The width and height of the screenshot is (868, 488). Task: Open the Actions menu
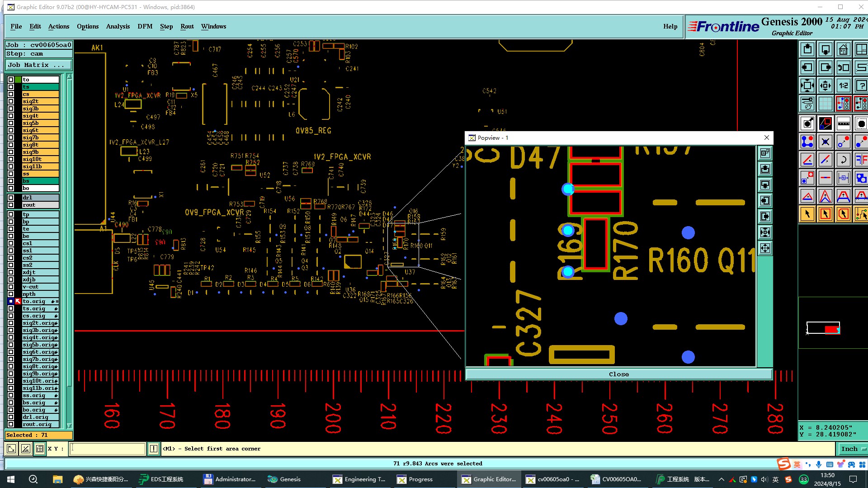pyautogui.click(x=59, y=26)
